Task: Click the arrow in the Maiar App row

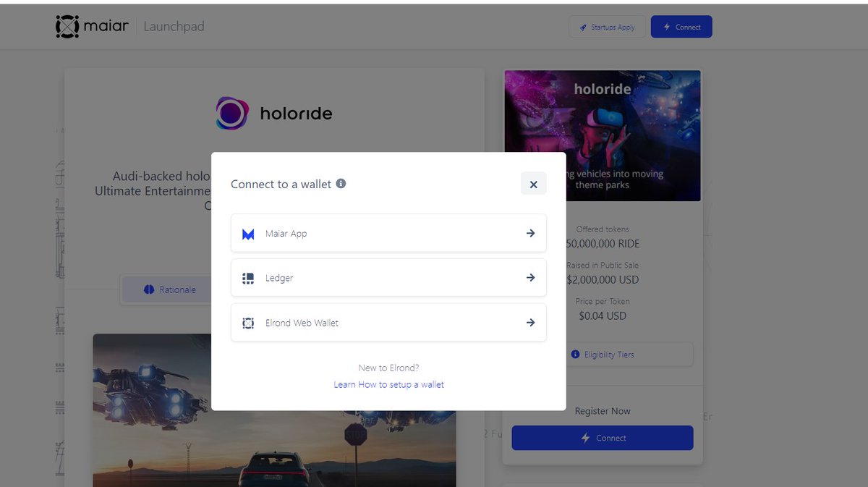Action: pyautogui.click(x=530, y=233)
